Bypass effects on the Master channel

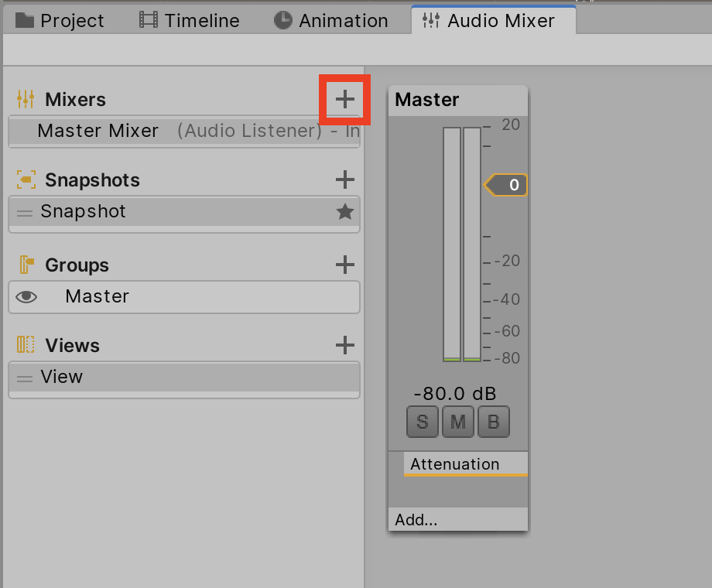pyautogui.click(x=494, y=422)
